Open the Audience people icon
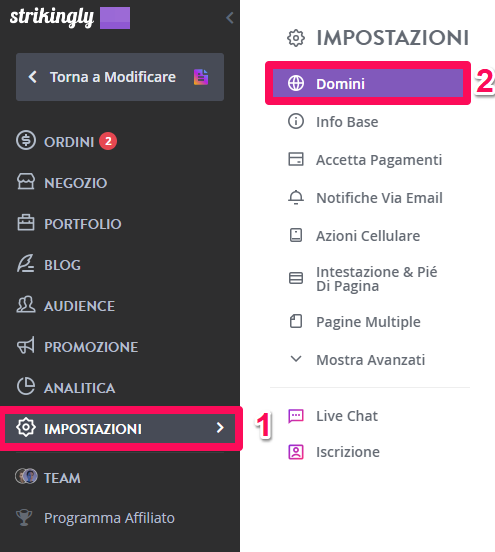This screenshot has height=552, width=495. coord(26,305)
